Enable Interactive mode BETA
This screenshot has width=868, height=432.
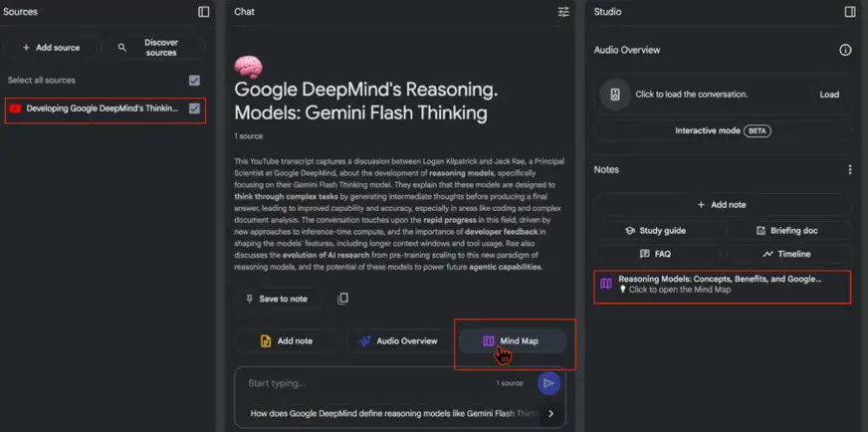[723, 130]
